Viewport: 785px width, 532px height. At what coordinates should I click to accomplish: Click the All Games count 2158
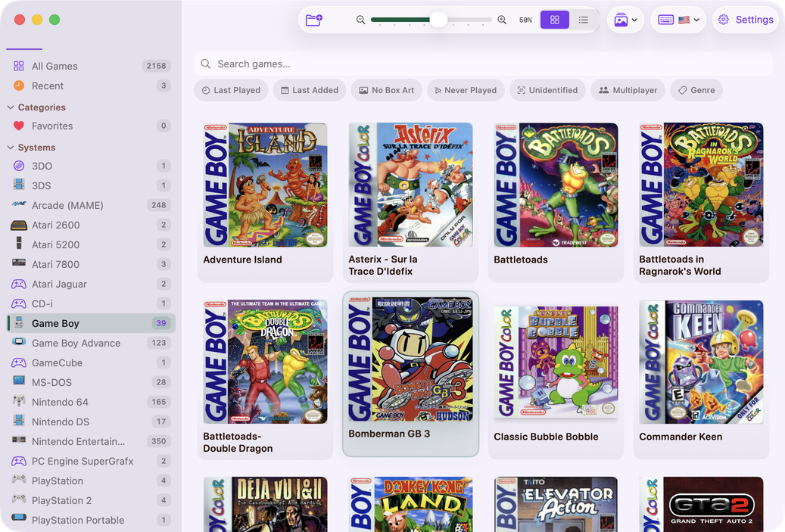pyautogui.click(x=157, y=66)
